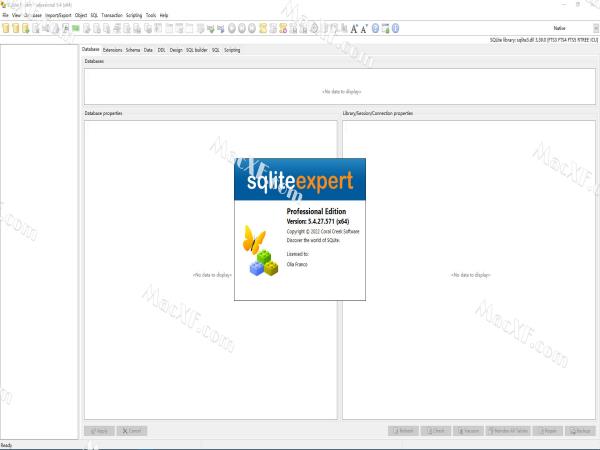Click the Ready status bar text
The height and width of the screenshot is (450, 600).
point(7,445)
